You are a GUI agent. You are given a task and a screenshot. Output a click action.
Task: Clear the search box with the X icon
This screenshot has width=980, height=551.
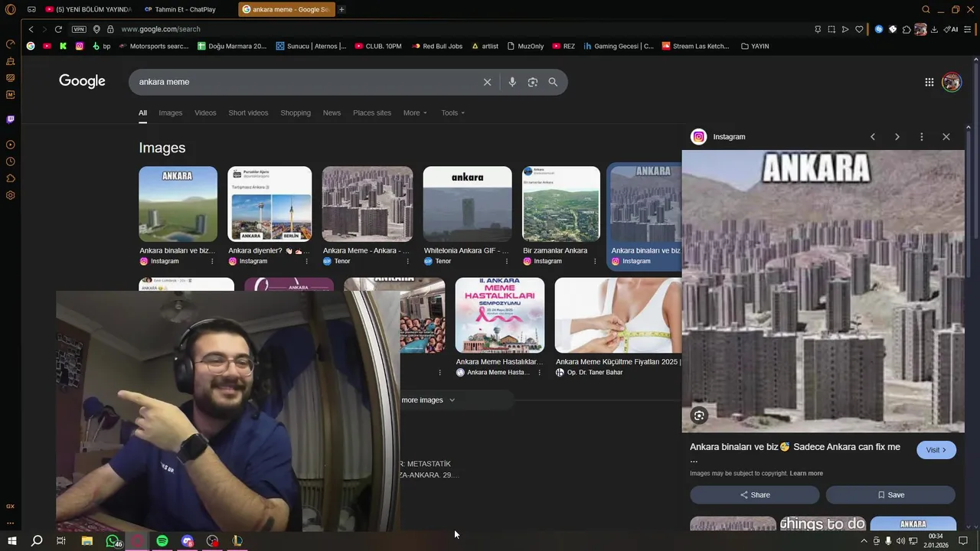pyautogui.click(x=487, y=82)
